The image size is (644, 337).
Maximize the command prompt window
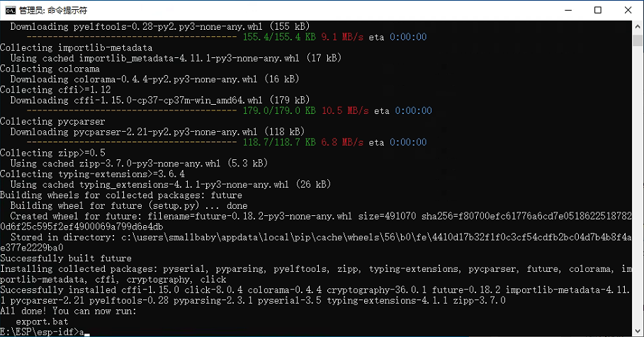[598, 10]
